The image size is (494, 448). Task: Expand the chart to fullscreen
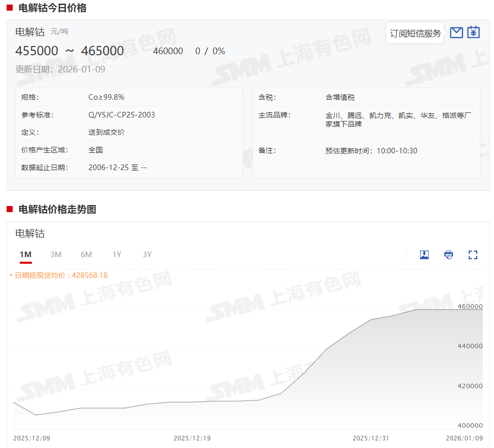click(473, 255)
